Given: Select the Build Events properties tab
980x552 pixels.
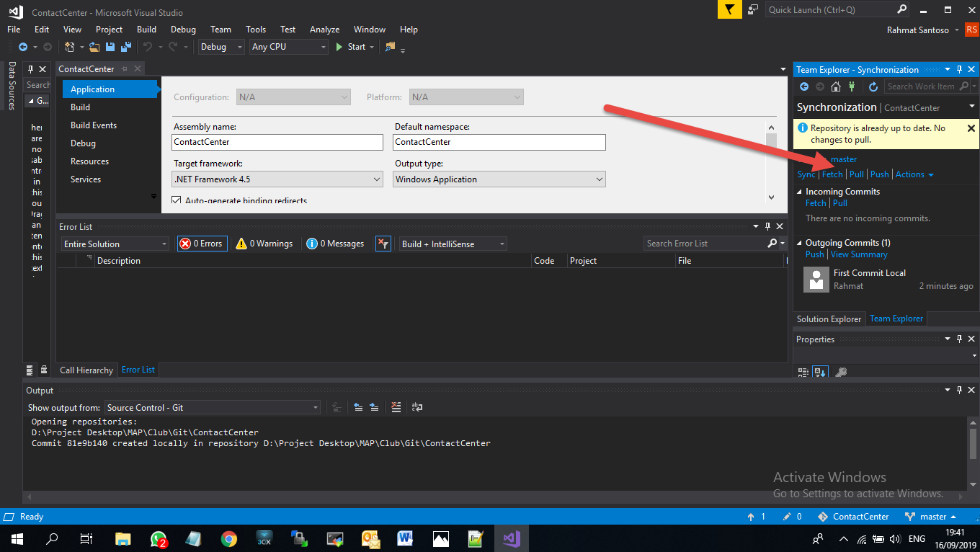Looking at the screenshot, I should point(94,125).
